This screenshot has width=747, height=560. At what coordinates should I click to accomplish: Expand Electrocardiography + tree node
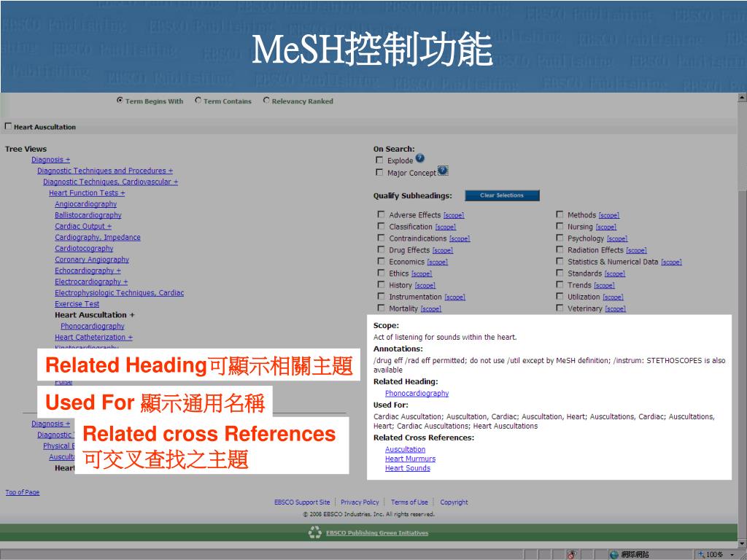[91, 281]
